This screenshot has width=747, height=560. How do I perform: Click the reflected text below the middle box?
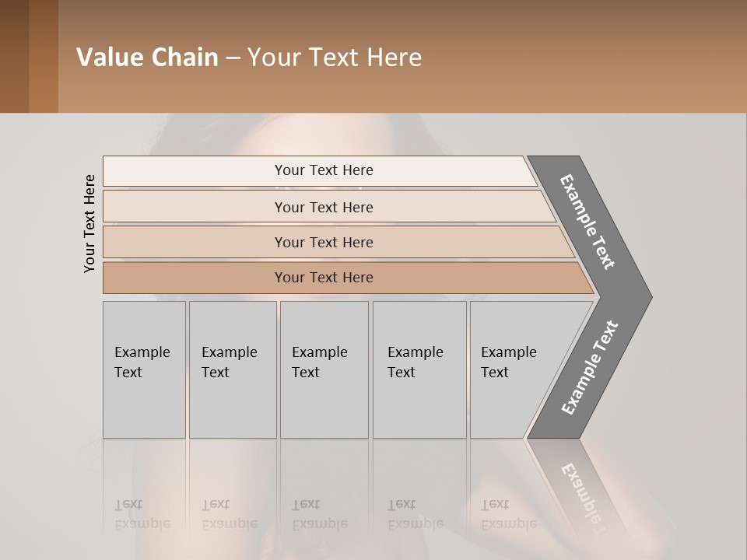coord(319,515)
